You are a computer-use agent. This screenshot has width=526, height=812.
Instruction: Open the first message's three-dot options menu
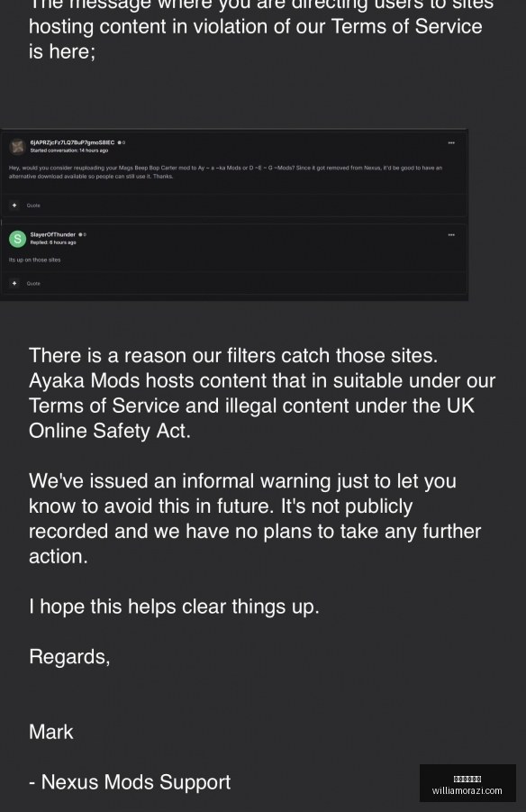point(451,143)
